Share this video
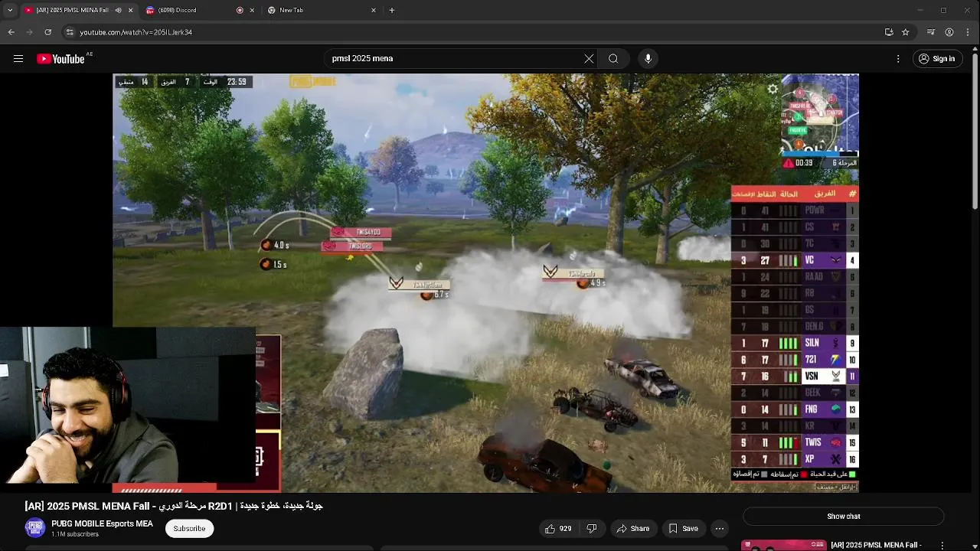The image size is (980, 551). [633, 529]
